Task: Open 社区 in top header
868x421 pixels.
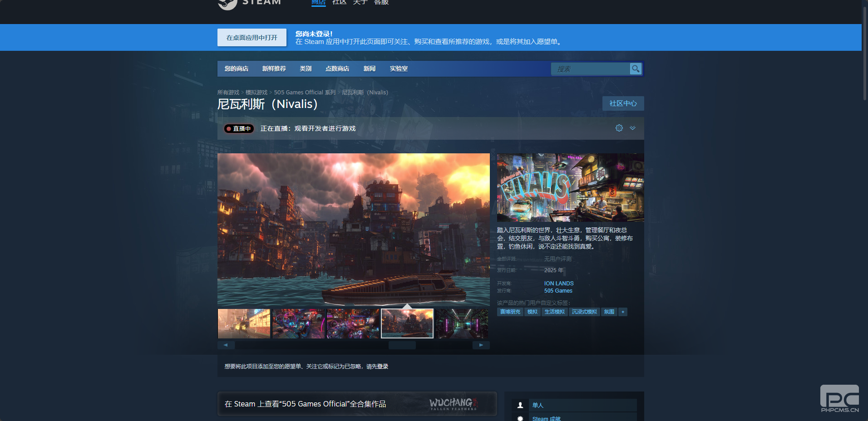Action: (340, 2)
